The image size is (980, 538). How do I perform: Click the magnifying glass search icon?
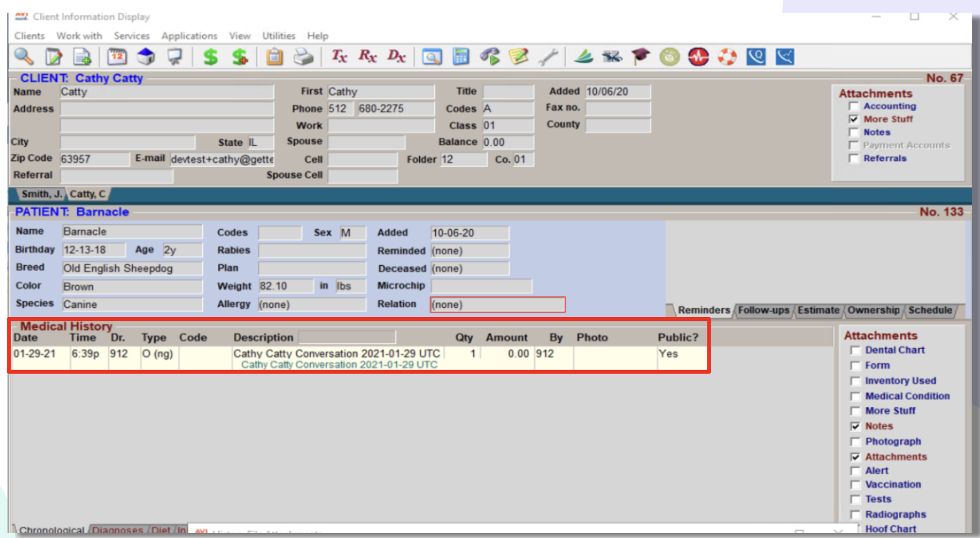23,57
